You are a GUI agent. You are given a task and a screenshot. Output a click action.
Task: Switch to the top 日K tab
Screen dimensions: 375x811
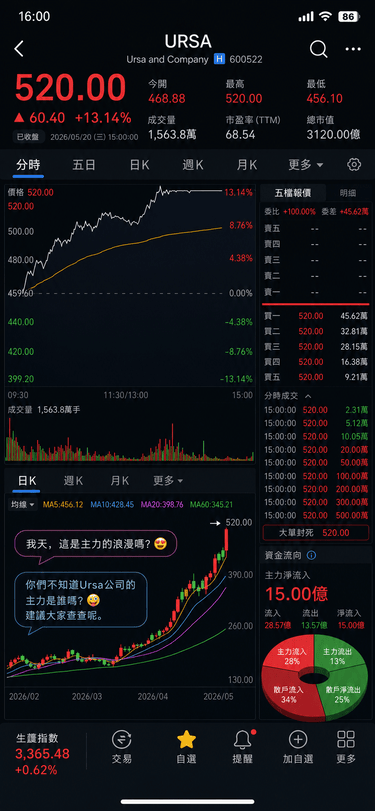(x=139, y=165)
